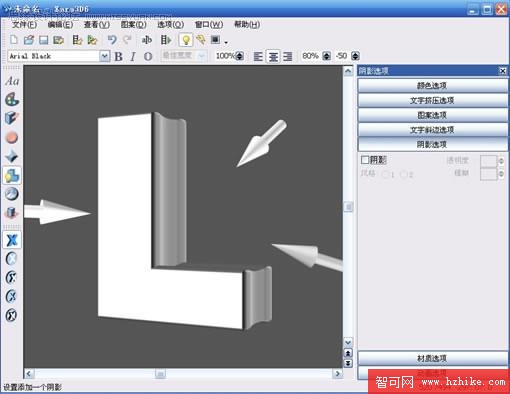Click the undo arrow icon
This screenshot has width=510, height=394.
(112, 40)
